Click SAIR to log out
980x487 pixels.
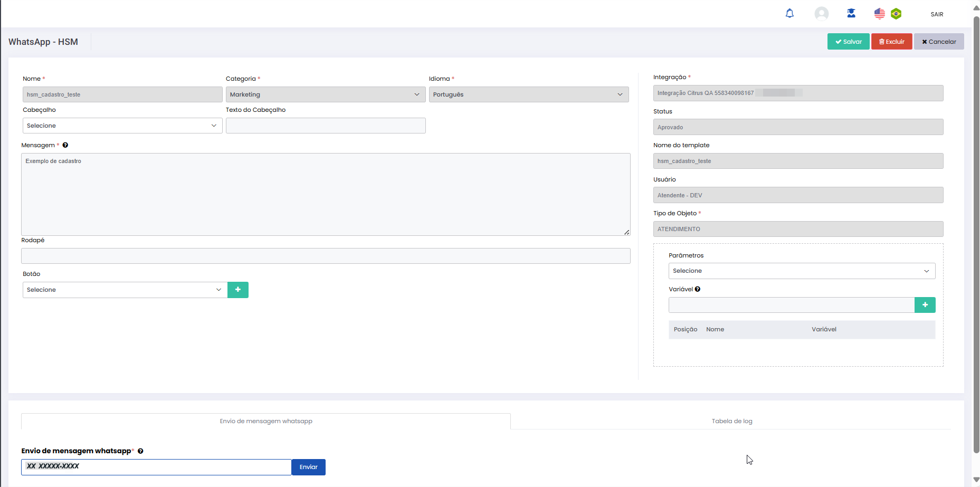(937, 14)
